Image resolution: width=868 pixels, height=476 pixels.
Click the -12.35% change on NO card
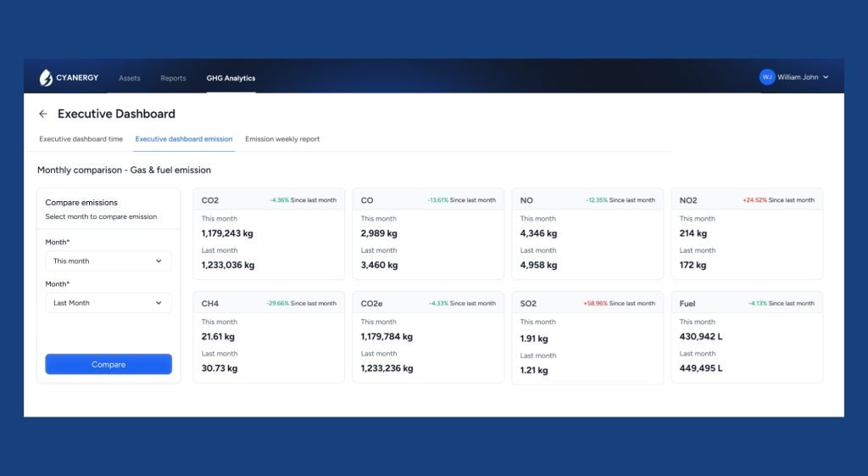(597, 200)
